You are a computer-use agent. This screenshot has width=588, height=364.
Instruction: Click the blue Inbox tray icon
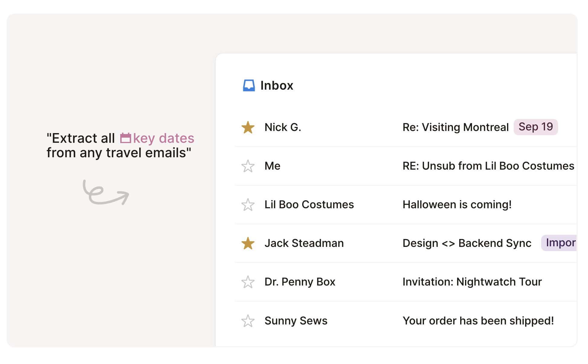pos(249,85)
